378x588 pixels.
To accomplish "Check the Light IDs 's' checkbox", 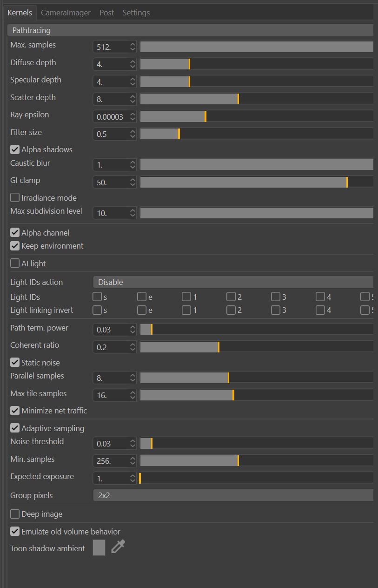I will (x=97, y=297).
